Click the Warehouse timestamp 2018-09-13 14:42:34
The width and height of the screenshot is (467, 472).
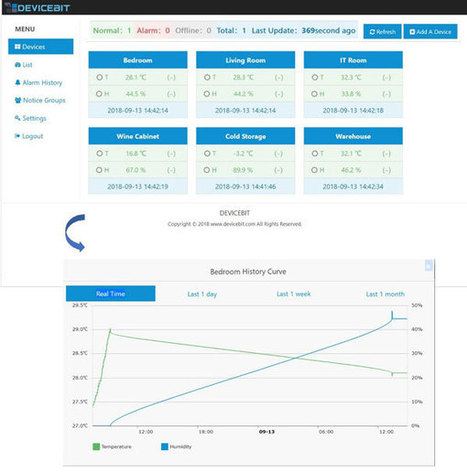coord(353,186)
